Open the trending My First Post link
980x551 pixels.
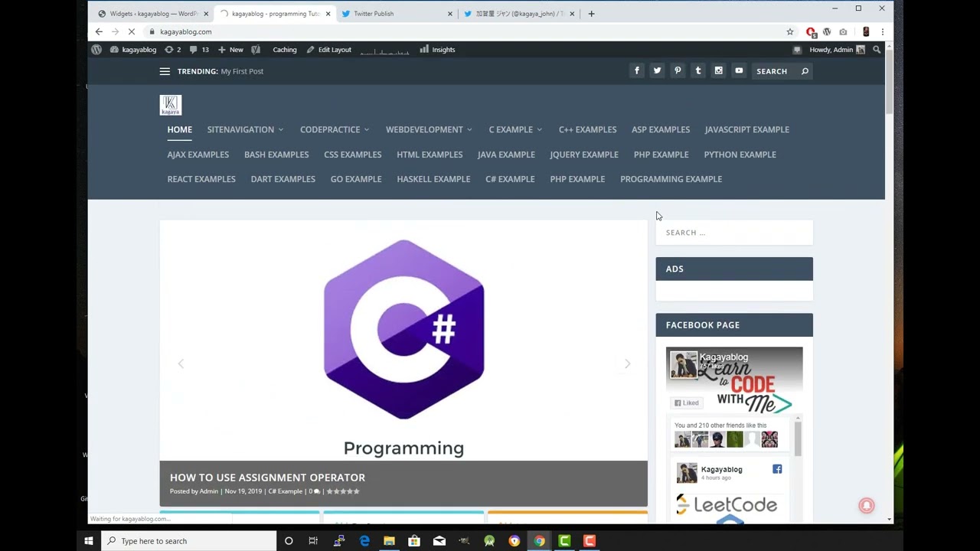pyautogui.click(x=242, y=71)
